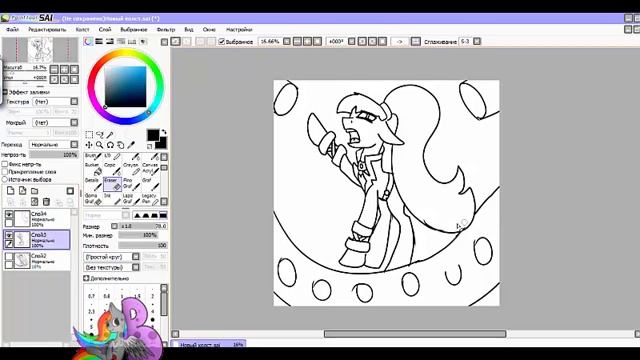The height and width of the screenshot is (360, 640).
Task: Choose the Copic marker preset
Action: pos(112,169)
